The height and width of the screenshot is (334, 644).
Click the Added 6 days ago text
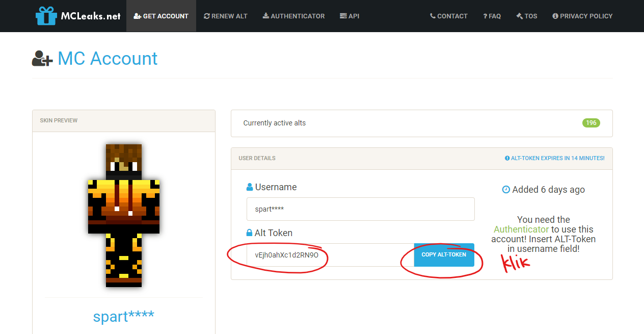pyautogui.click(x=549, y=190)
